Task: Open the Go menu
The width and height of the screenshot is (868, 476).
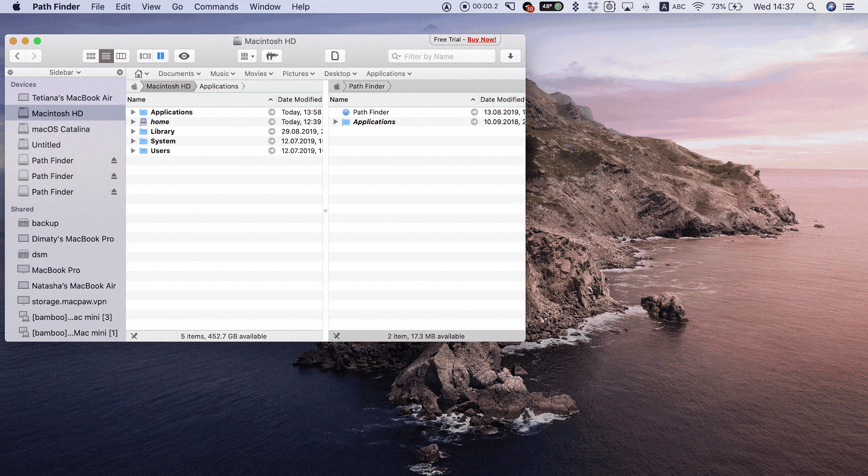Action: pyautogui.click(x=177, y=7)
